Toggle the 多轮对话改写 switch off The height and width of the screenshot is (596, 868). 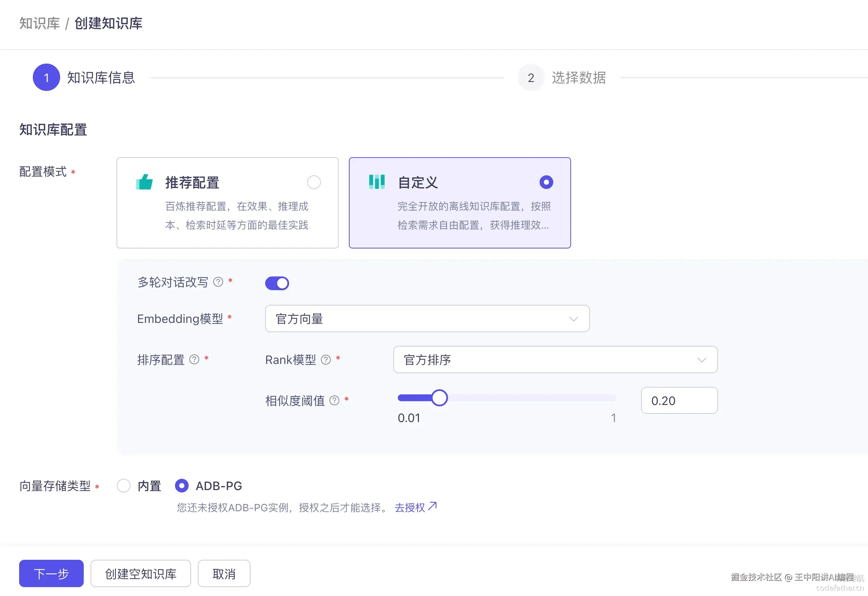tap(277, 283)
